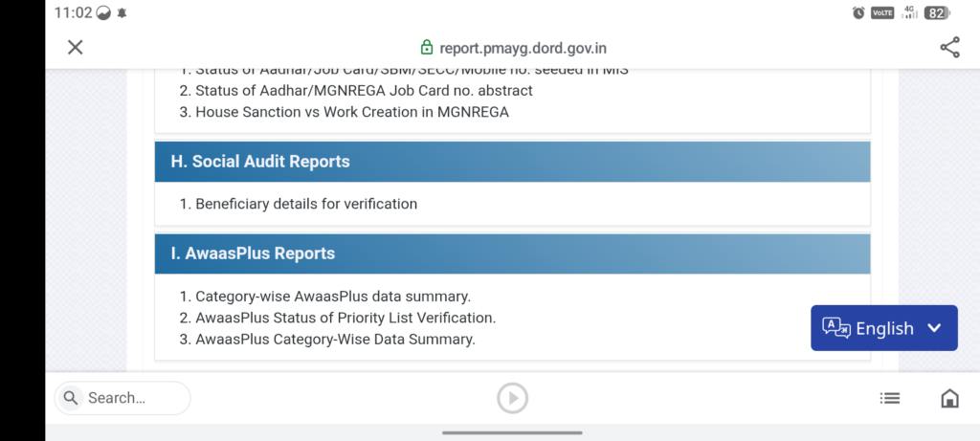Open AwaasPlus Category-Wise Data Summary link
This screenshot has height=441, width=980.
click(335, 339)
